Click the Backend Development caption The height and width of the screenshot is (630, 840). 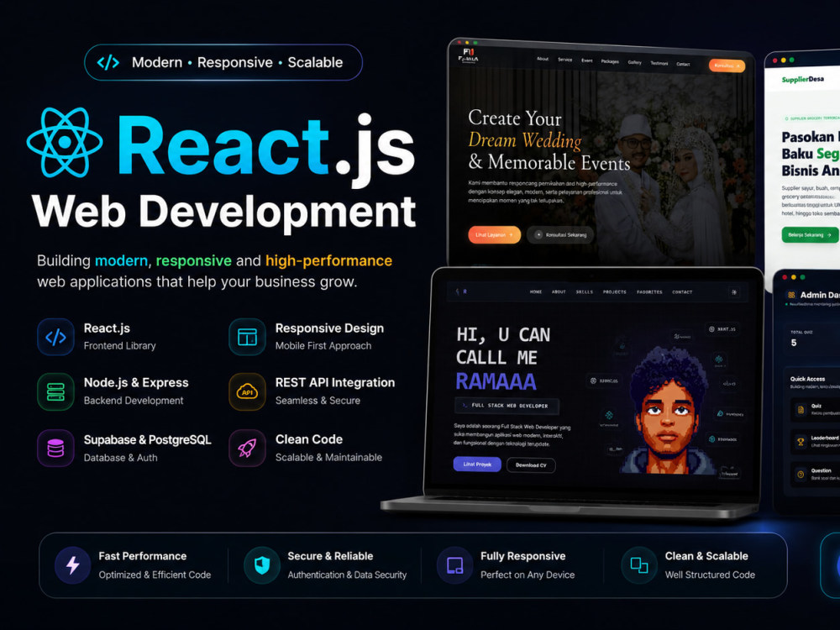pos(134,401)
